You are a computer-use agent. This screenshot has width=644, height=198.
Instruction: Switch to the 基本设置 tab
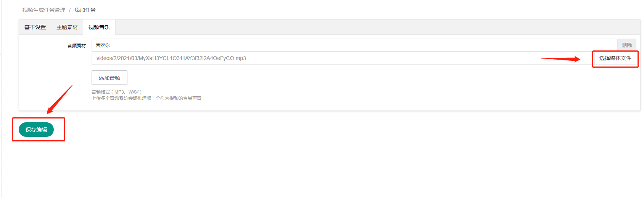coord(35,27)
